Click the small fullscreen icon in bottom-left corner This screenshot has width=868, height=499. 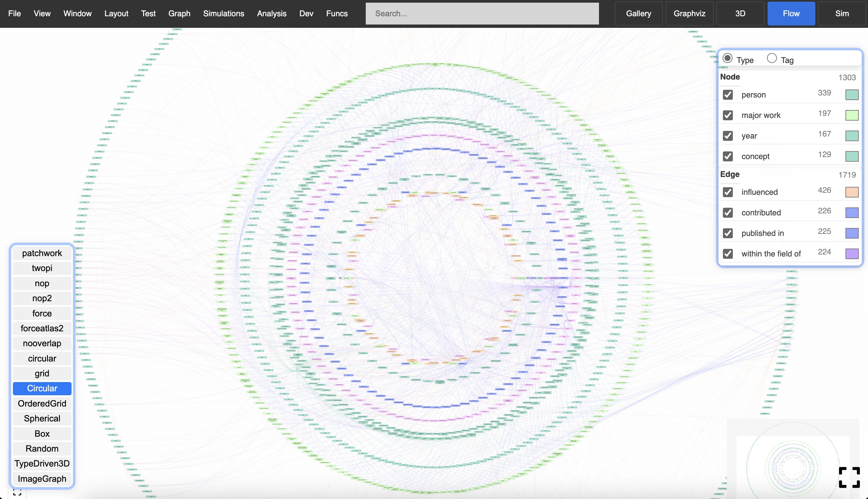18,492
